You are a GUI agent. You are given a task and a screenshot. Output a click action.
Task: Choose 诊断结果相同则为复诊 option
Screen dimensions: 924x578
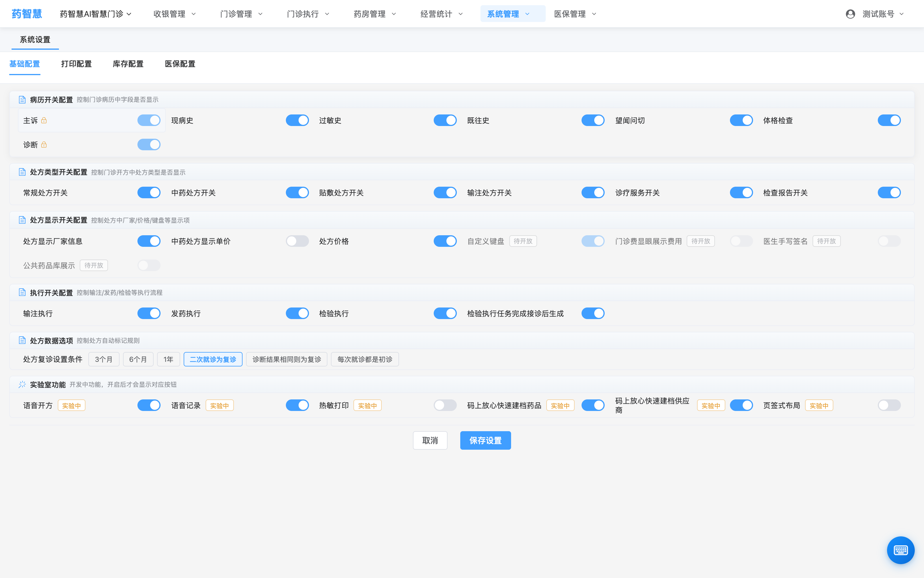point(287,359)
